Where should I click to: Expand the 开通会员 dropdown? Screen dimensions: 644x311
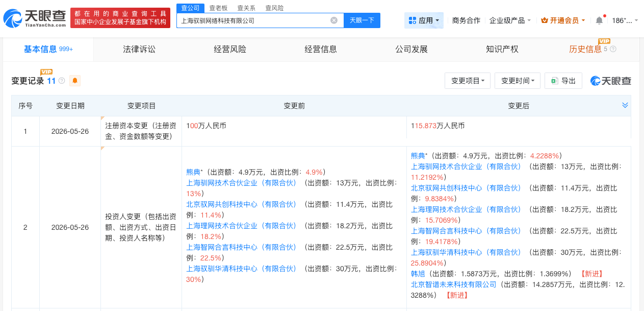pyautogui.click(x=563, y=20)
